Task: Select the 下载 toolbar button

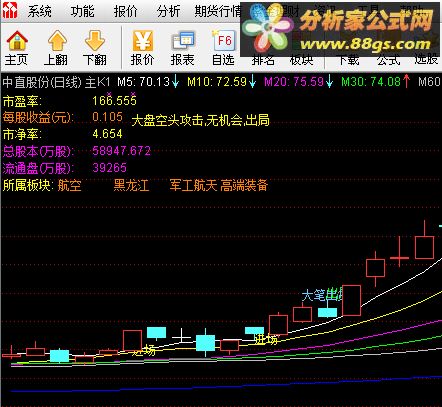Action: pos(349,60)
